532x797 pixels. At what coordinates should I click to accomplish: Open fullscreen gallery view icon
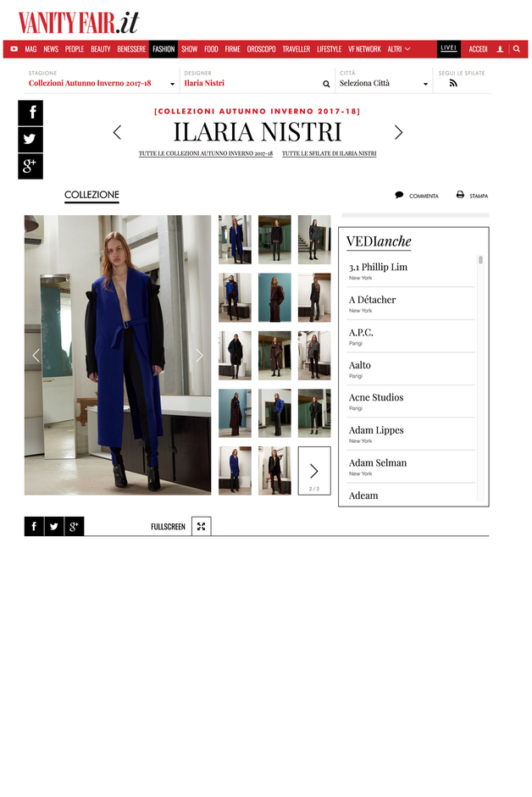[202, 527]
